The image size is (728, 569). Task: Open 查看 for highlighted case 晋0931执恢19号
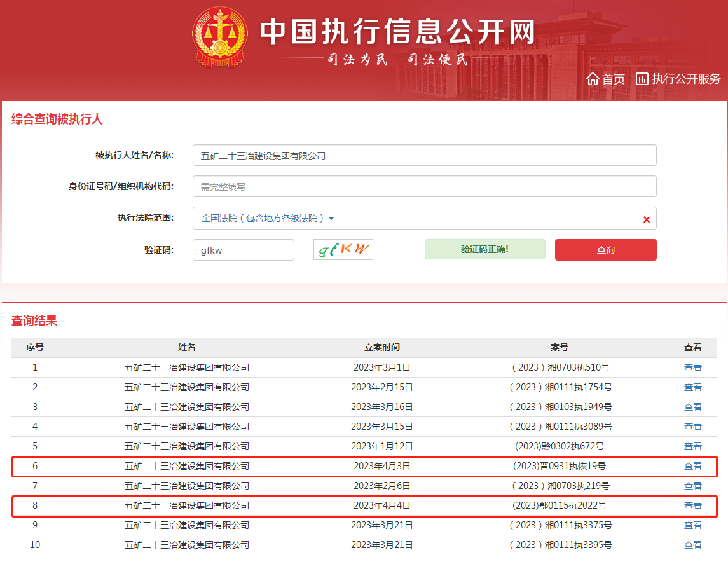coord(693,466)
